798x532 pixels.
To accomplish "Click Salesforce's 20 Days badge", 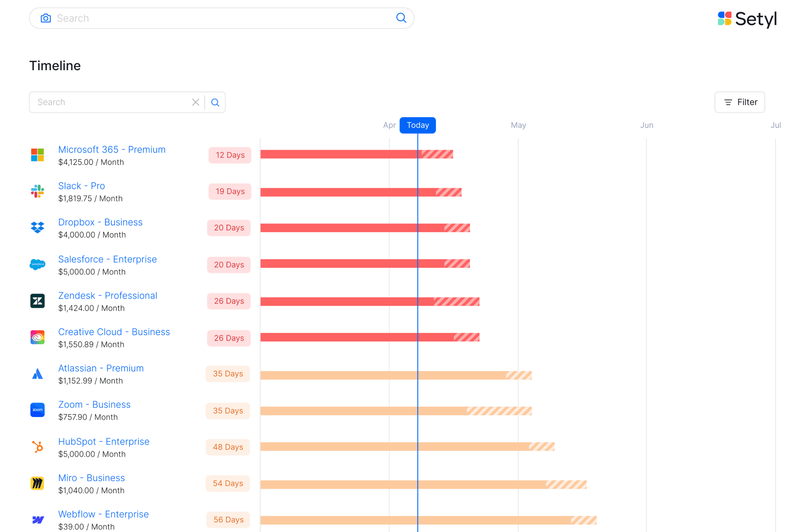I will click(x=229, y=265).
